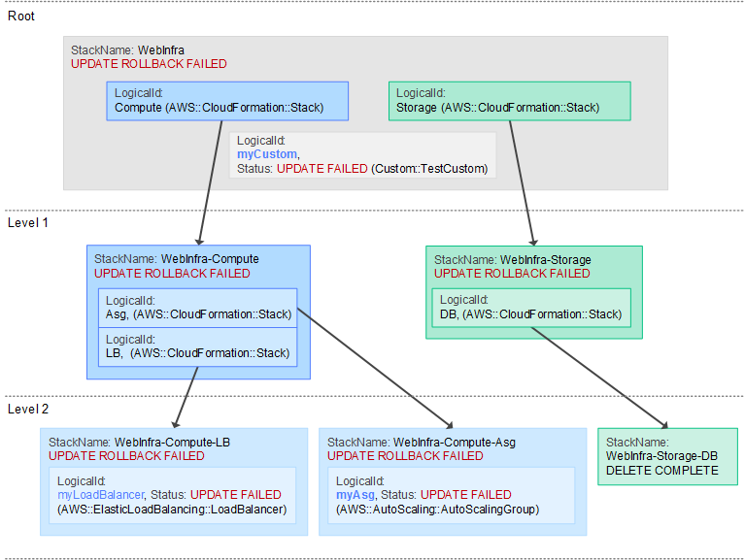The height and width of the screenshot is (560, 745).
Task: Select the DB LogicalId box in WebInfra-Storage
Action: (x=529, y=307)
